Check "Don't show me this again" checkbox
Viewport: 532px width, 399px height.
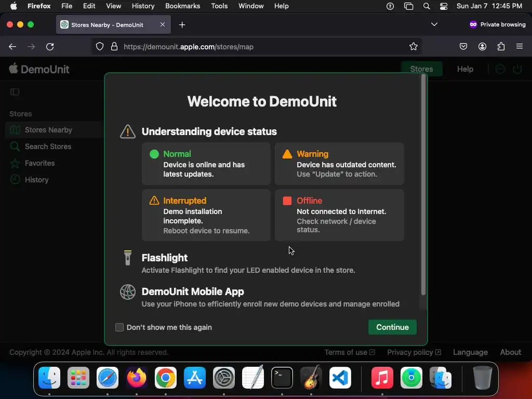click(119, 327)
